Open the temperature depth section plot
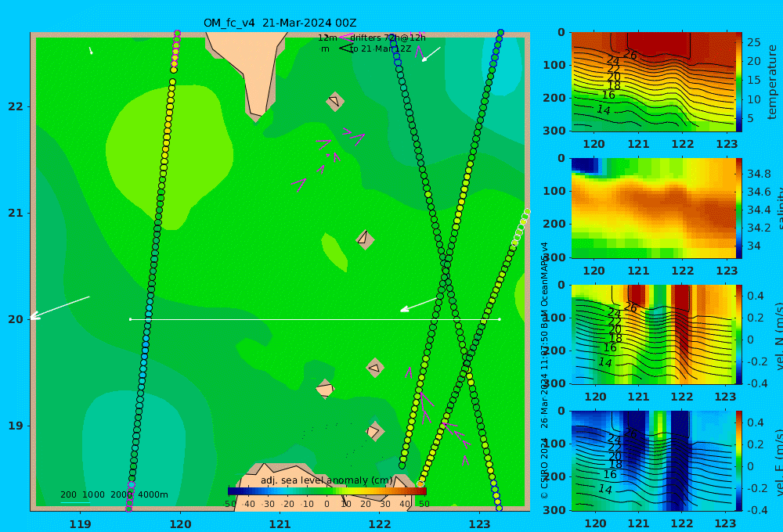The height and width of the screenshot is (532, 783). pyautogui.click(x=653, y=82)
